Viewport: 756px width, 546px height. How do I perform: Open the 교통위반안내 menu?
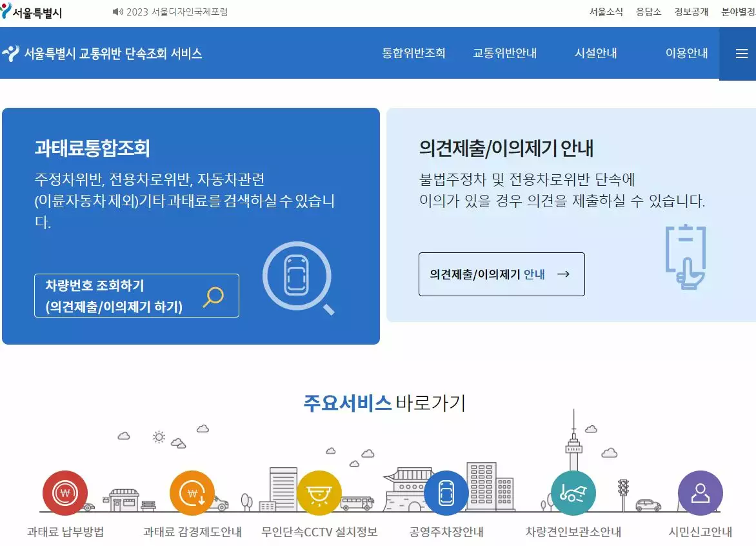(506, 54)
